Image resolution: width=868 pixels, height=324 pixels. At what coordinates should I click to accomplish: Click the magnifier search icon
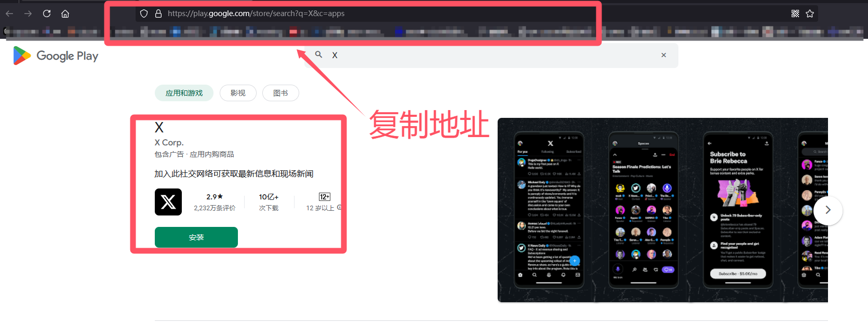[x=318, y=55]
